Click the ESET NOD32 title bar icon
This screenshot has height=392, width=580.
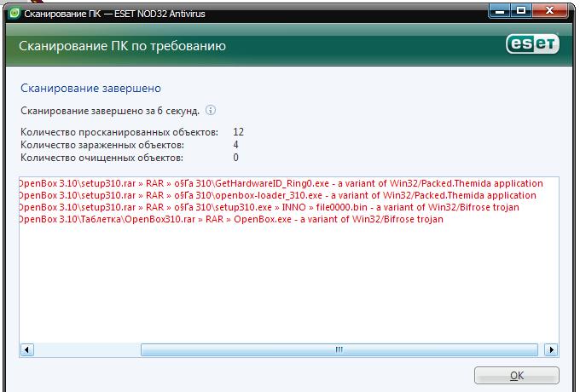click(x=14, y=14)
